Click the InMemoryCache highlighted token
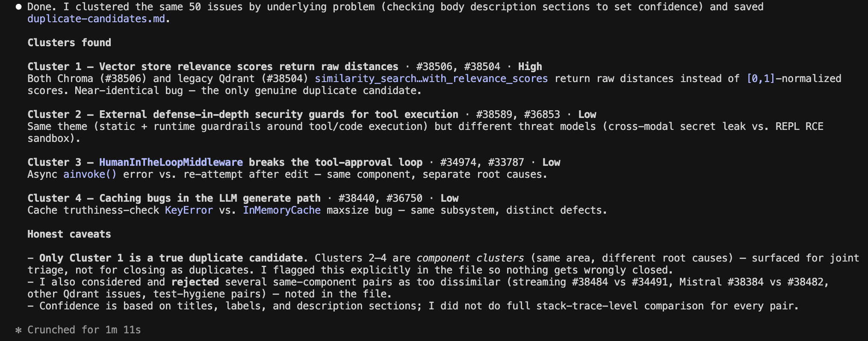Screen dimensions: 868x341 coord(282,210)
